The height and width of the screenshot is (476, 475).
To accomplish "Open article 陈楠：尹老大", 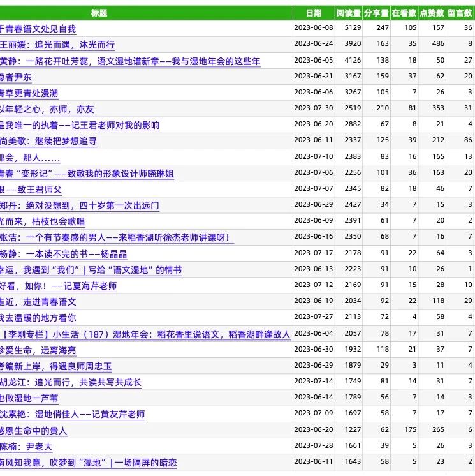I will click(26, 447).
